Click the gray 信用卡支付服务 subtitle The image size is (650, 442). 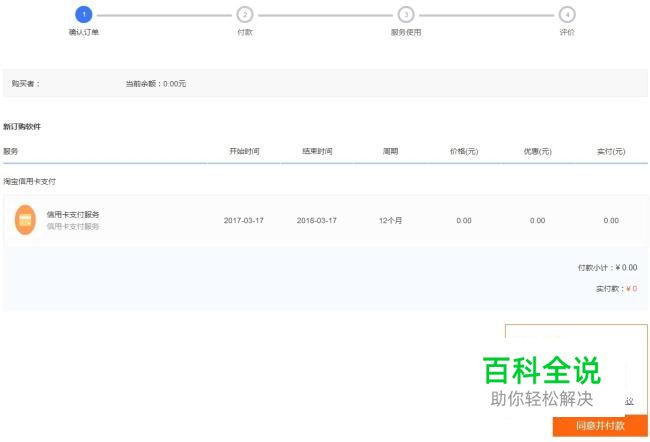(x=73, y=226)
